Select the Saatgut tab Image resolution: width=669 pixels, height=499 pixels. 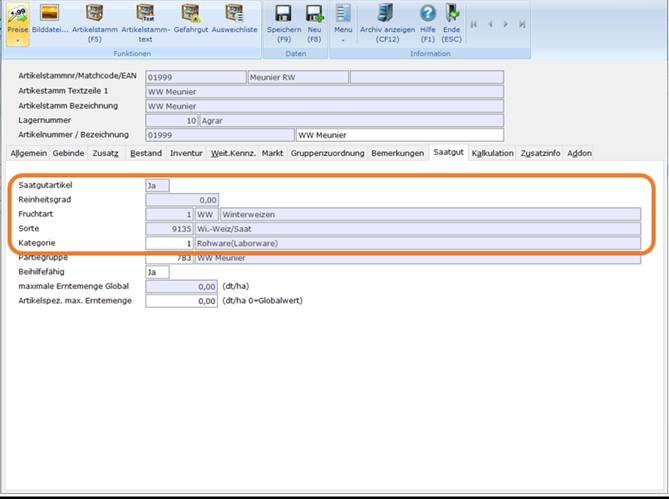tap(448, 152)
